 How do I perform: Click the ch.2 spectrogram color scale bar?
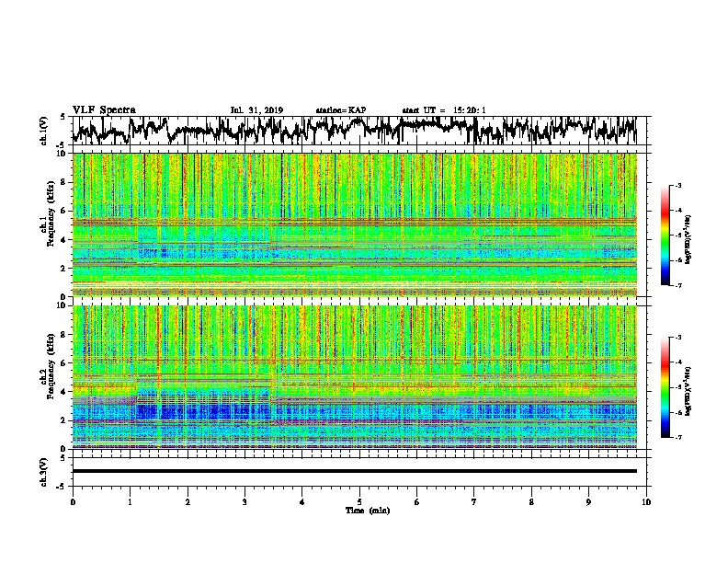pos(665,387)
